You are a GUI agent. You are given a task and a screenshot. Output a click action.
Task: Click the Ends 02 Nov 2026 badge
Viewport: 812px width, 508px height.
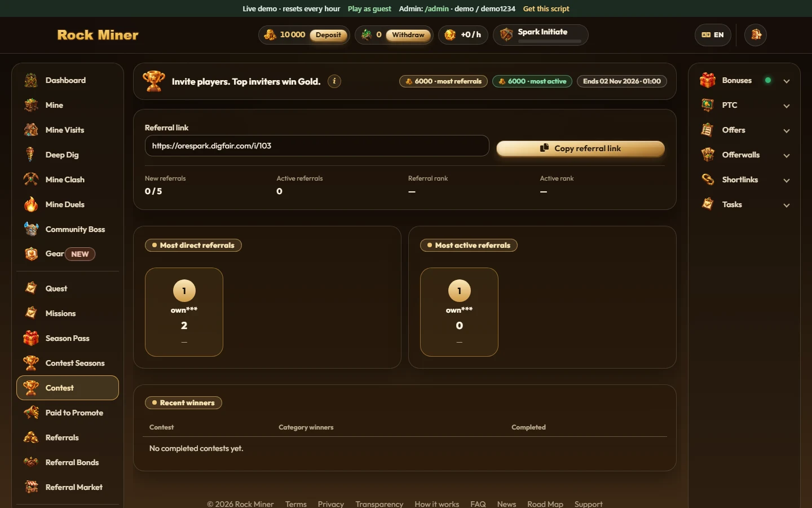point(622,81)
